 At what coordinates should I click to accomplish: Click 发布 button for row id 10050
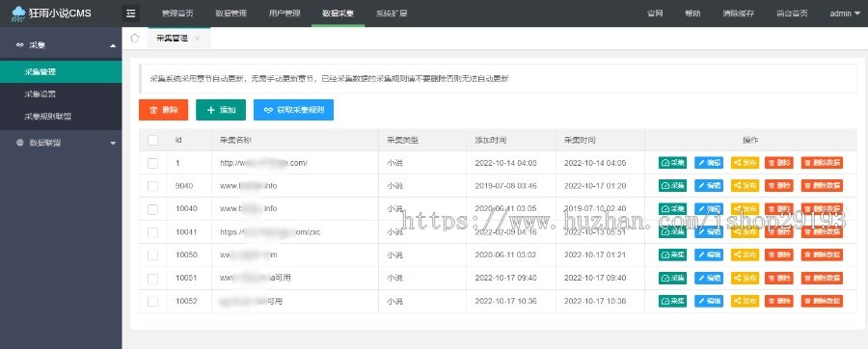(746, 255)
